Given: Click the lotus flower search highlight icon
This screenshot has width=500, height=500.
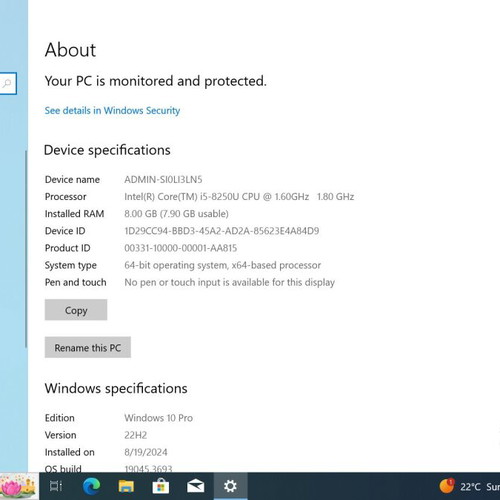Looking at the screenshot, I should pos(19,486).
